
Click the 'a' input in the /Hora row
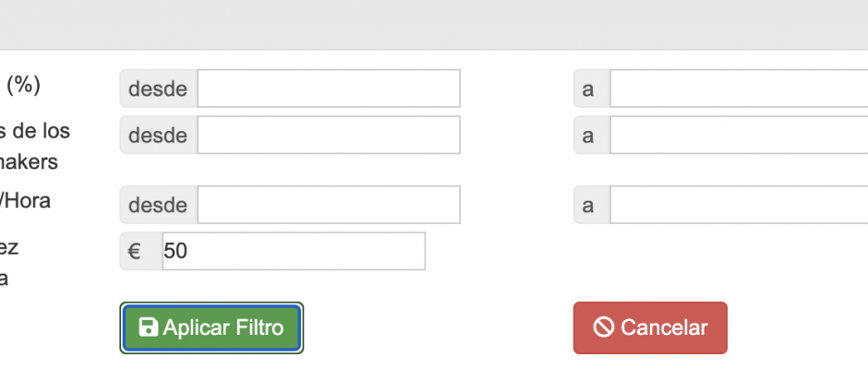coord(739,205)
